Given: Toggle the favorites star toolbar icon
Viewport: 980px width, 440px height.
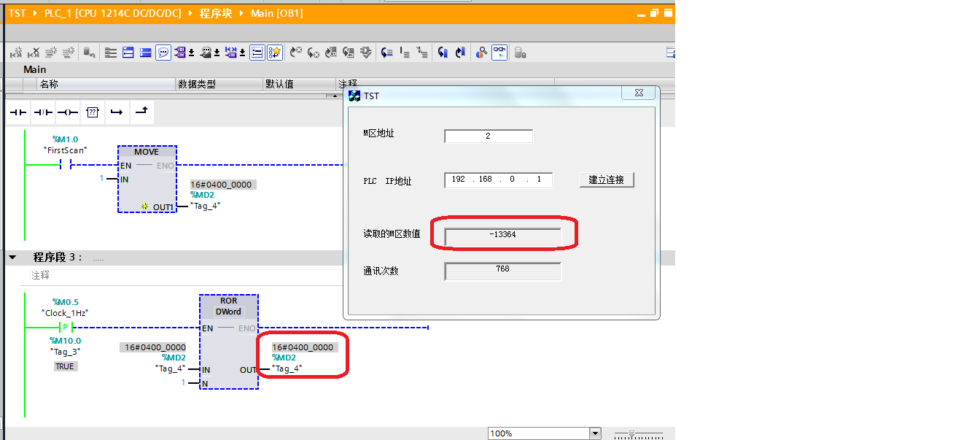Looking at the screenshot, I should tap(274, 53).
